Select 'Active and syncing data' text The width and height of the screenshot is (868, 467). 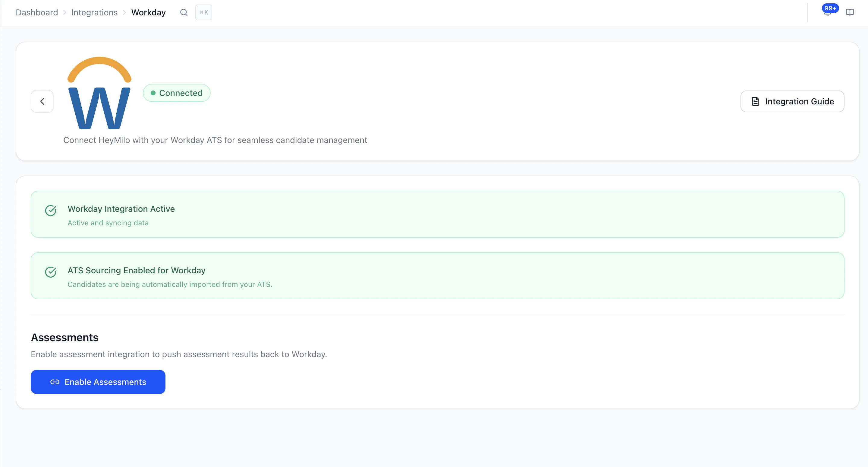[108, 223]
